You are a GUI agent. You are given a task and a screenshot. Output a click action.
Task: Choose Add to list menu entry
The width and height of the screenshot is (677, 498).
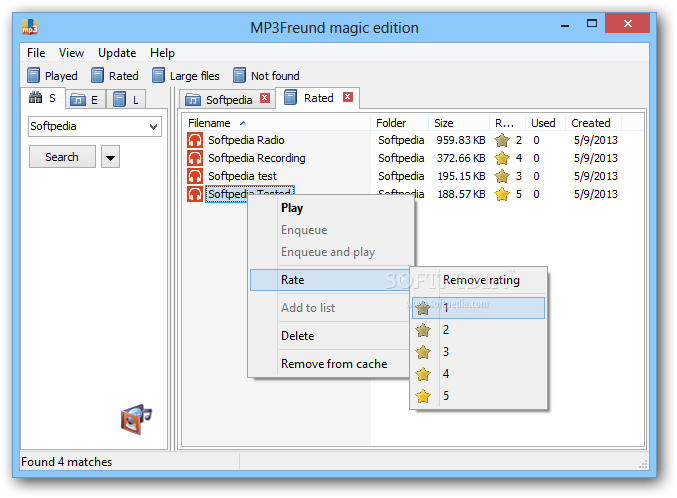[x=331, y=308]
